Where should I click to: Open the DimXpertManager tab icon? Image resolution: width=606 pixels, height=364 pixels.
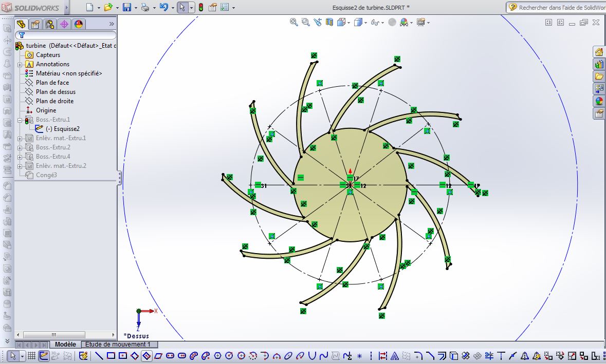click(64, 24)
